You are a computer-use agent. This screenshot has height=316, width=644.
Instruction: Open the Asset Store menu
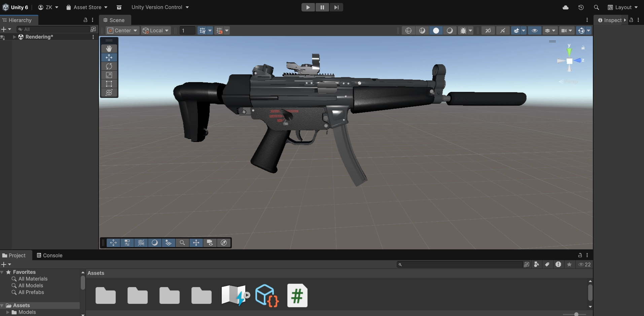pos(87,7)
